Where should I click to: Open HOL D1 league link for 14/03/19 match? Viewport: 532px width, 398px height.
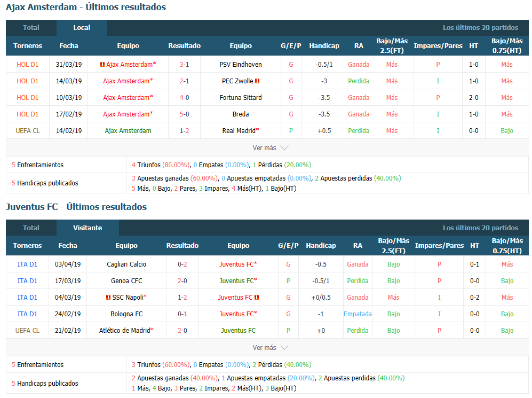click(28, 81)
